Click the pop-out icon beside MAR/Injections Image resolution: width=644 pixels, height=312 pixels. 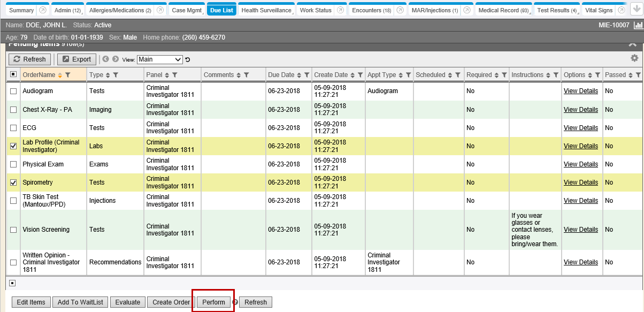467,10
